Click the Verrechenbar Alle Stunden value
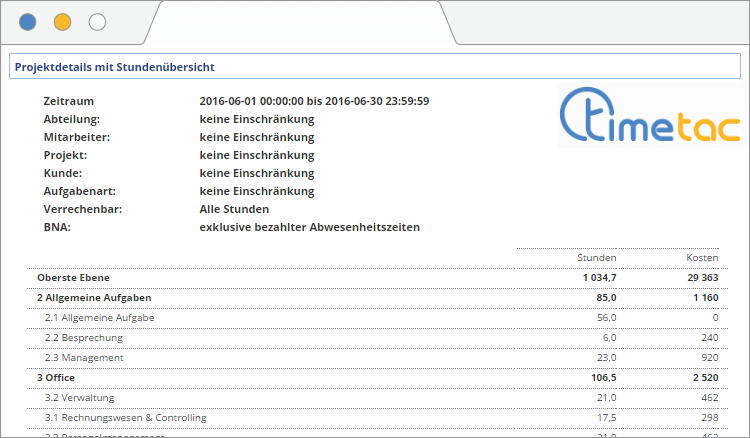The width and height of the screenshot is (750, 438). click(234, 209)
